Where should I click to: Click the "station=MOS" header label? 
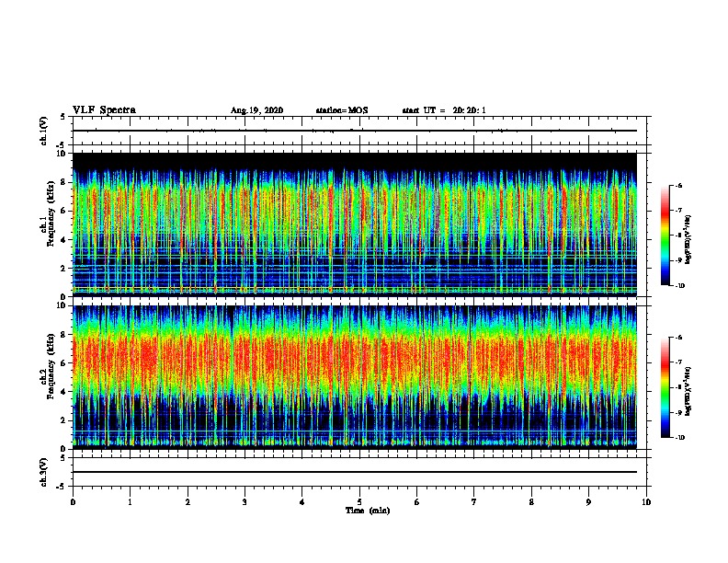pyautogui.click(x=342, y=110)
